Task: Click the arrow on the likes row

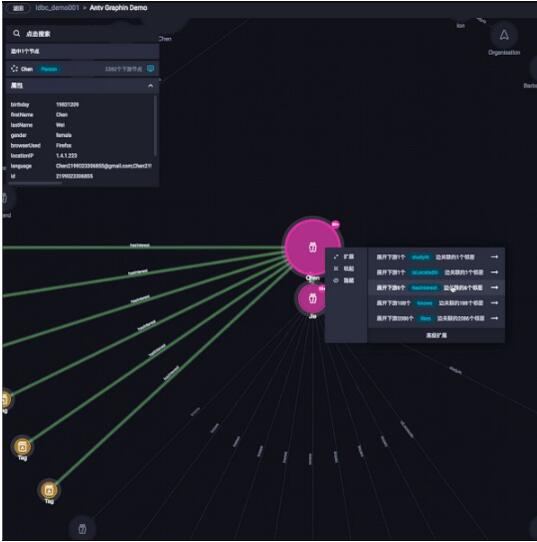Action: (494, 318)
